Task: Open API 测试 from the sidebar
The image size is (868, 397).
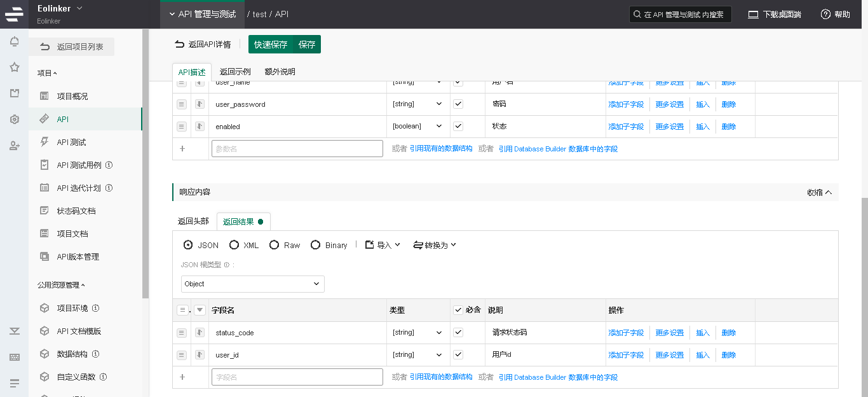Action: tap(71, 142)
